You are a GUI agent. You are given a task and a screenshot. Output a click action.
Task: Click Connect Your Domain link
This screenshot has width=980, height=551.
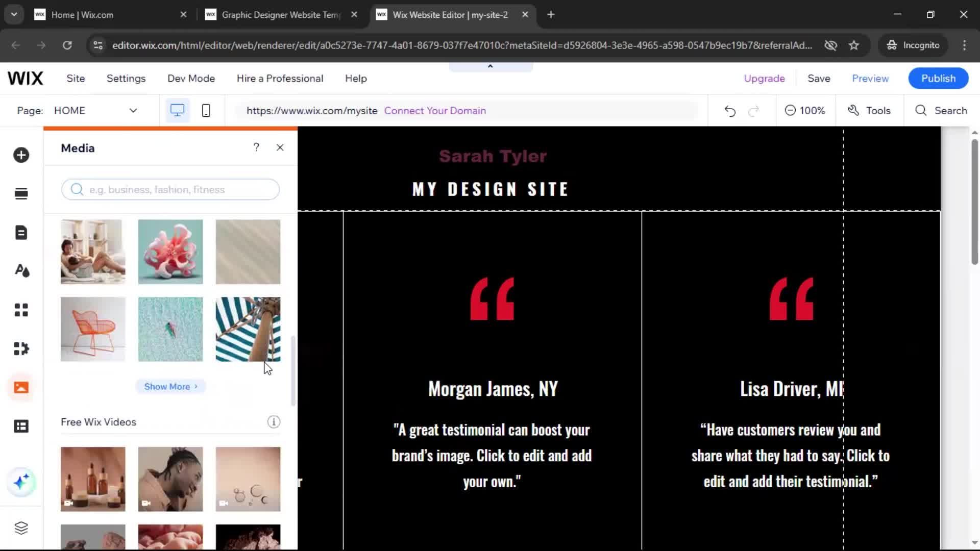click(435, 111)
